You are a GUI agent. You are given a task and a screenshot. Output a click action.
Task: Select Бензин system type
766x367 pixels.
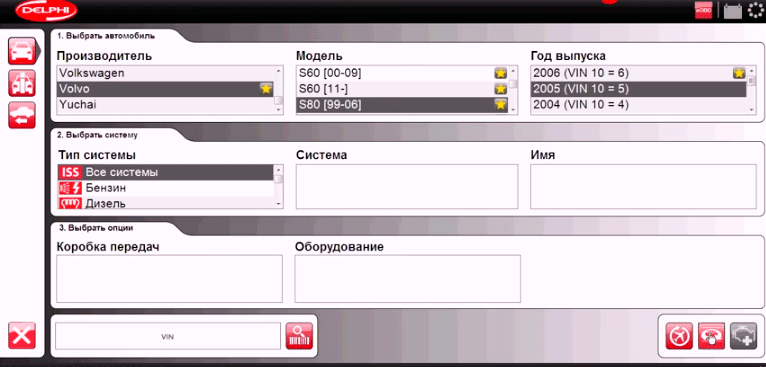[166, 188]
